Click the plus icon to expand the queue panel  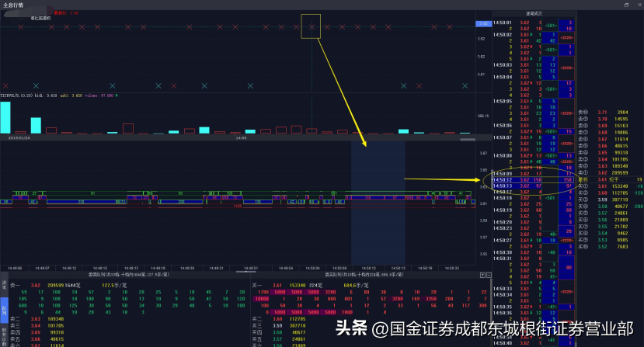pyautogui.click(x=482, y=275)
